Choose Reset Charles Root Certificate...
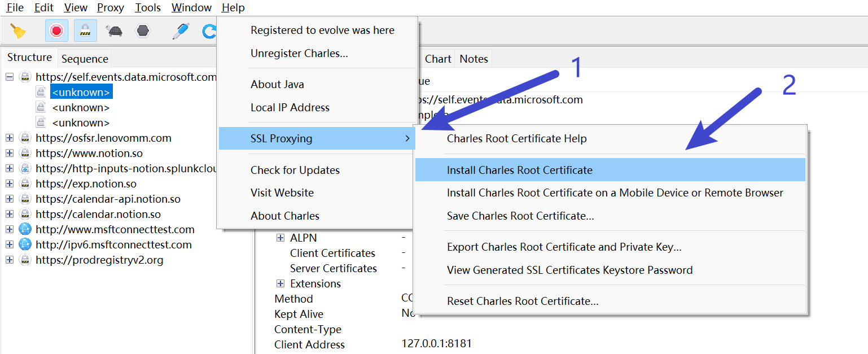 [610, 301]
